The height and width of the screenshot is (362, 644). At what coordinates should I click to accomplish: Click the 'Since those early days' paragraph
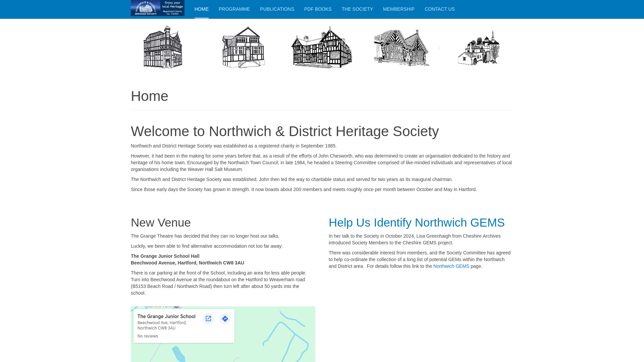click(x=304, y=189)
